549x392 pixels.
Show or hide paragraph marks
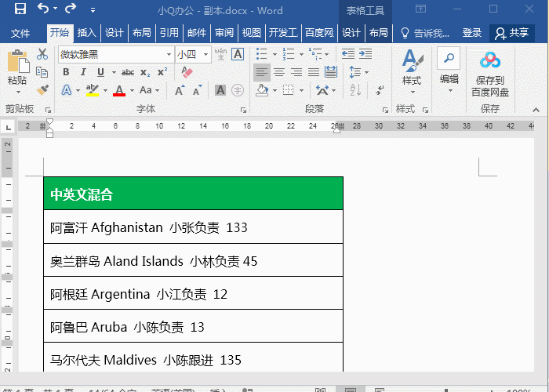pyautogui.click(x=380, y=90)
